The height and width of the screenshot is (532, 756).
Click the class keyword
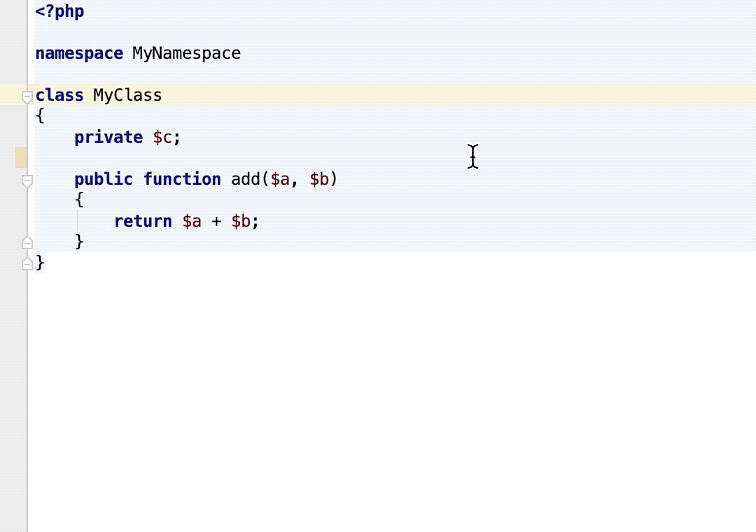point(59,96)
